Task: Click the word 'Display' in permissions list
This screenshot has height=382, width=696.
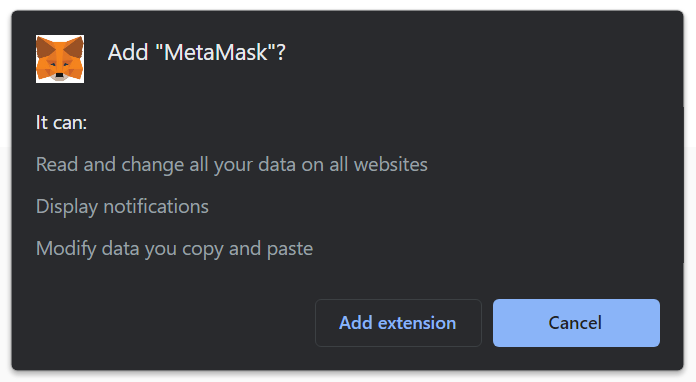Action: [x=67, y=207]
